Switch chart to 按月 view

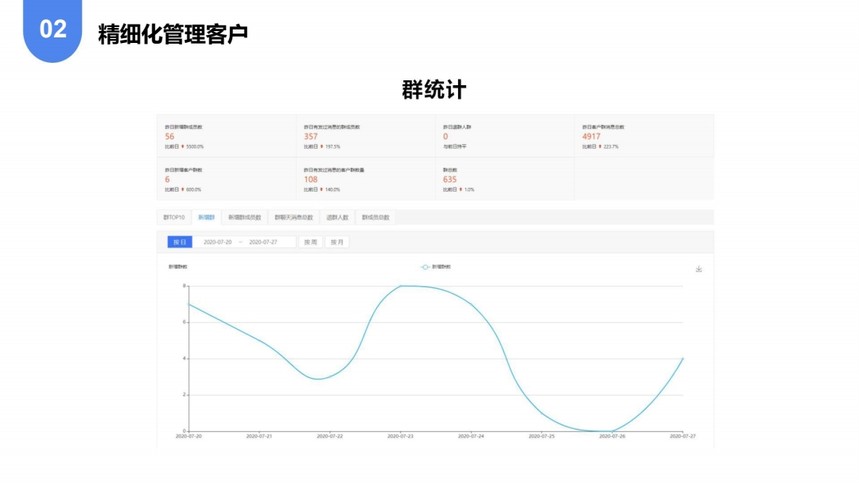(337, 242)
